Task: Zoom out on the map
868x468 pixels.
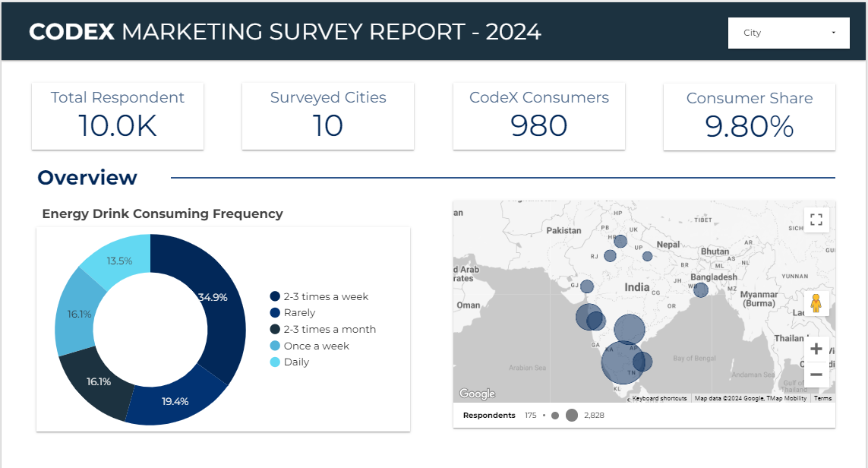Action: 816,375
